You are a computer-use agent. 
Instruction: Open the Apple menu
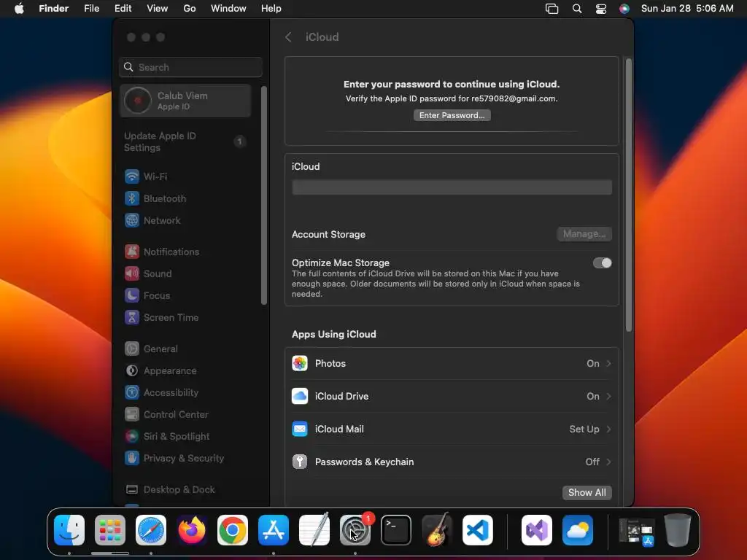click(19, 9)
